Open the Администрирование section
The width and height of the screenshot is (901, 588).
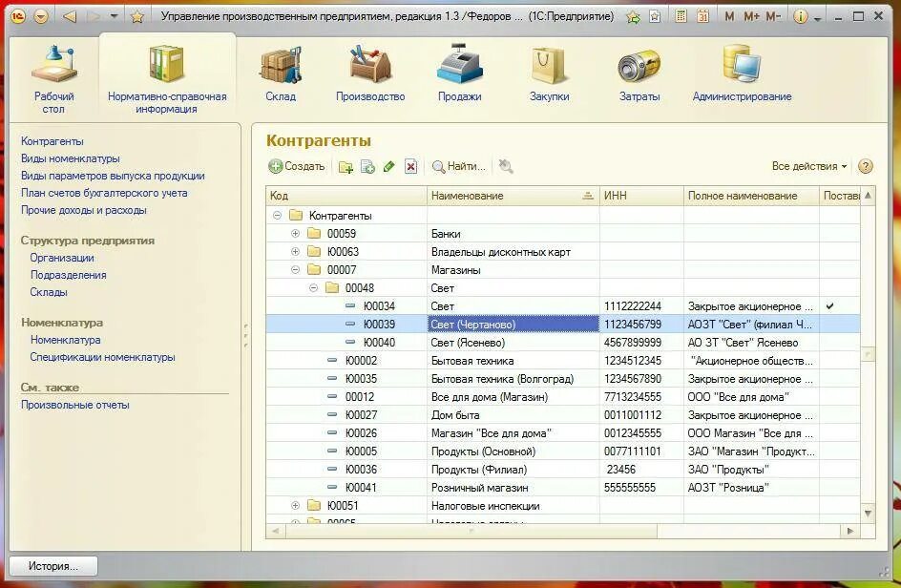point(742,73)
